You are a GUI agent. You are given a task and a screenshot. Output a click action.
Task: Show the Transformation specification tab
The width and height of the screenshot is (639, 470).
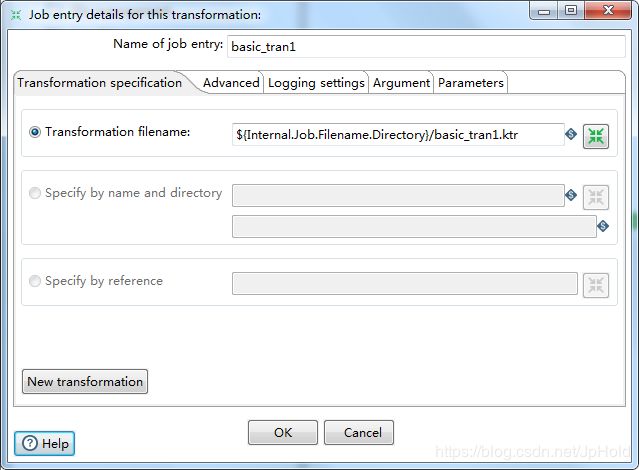100,83
